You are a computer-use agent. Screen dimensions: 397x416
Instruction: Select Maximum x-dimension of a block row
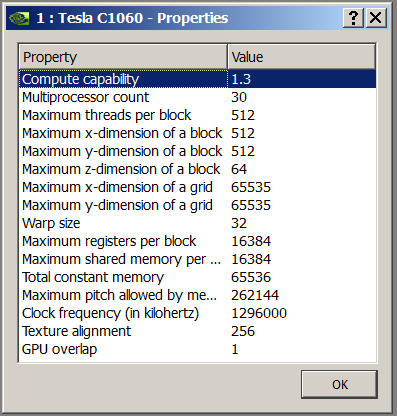point(198,133)
